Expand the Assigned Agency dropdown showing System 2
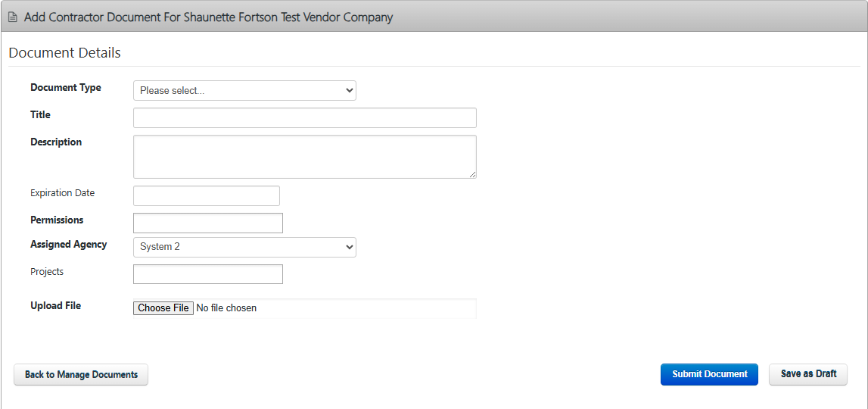 click(x=244, y=247)
